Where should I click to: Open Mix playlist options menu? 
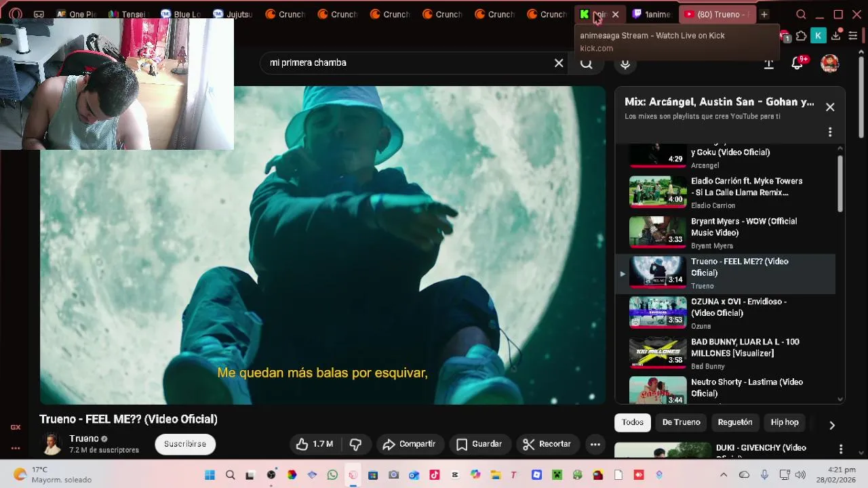coord(830,132)
